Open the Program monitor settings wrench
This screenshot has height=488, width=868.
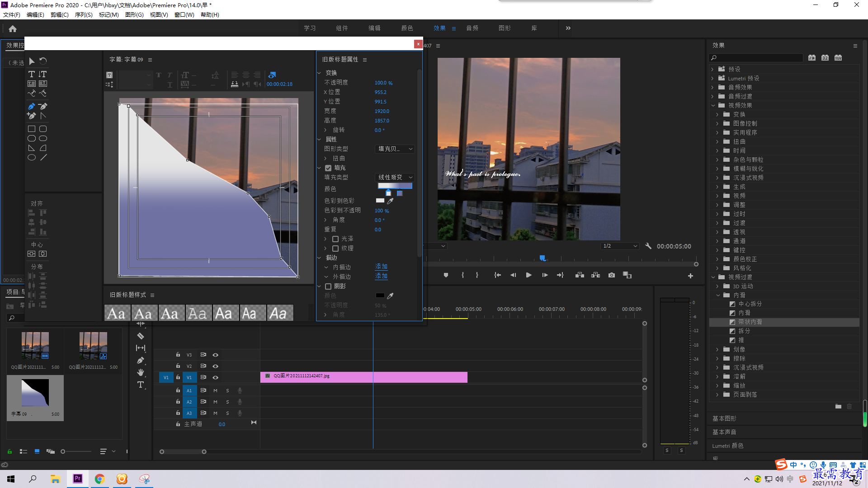coord(648,246)
